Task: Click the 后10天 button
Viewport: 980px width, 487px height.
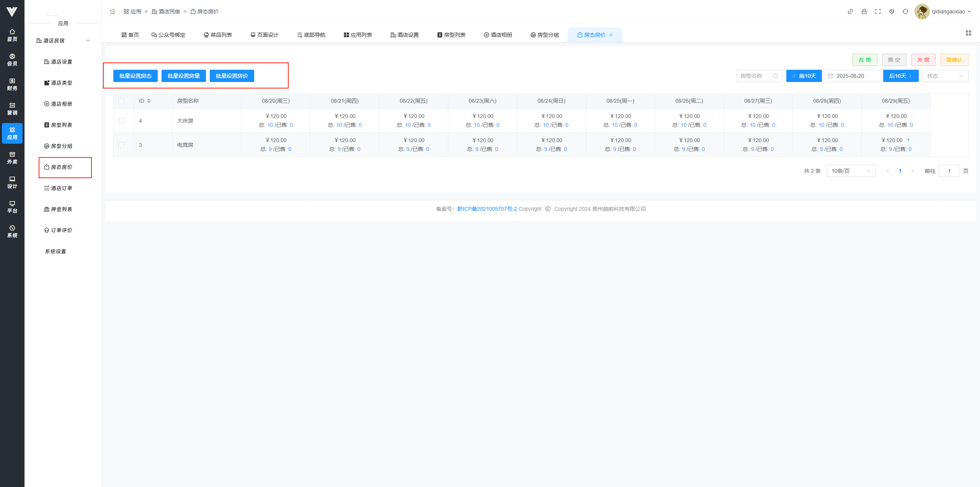Action: (900, 76)
